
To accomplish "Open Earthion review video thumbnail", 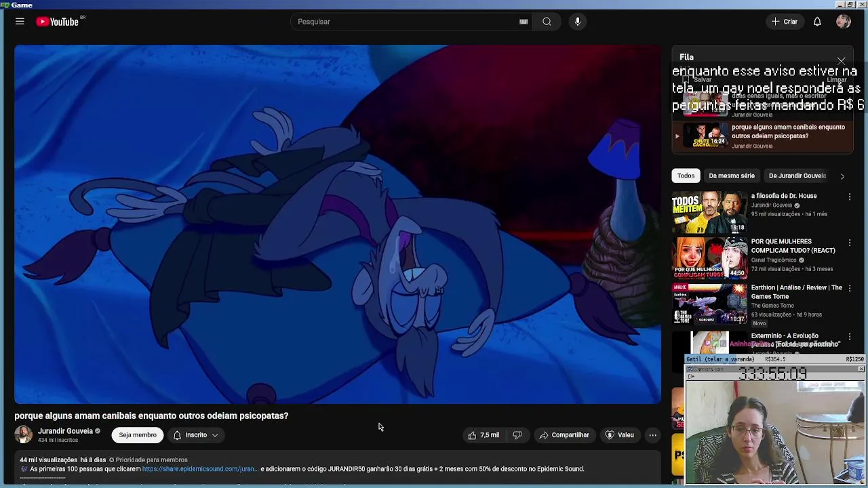I will click(x=709, y=304).
